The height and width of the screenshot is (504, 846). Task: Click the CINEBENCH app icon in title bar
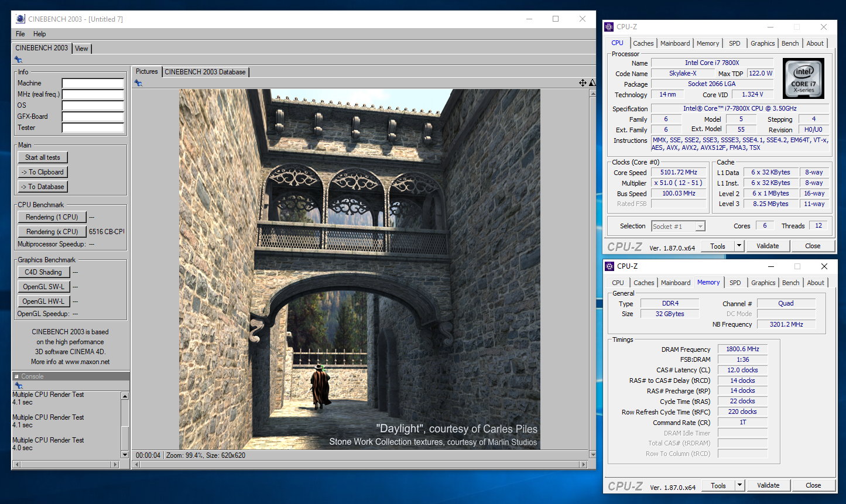(20, 19)
